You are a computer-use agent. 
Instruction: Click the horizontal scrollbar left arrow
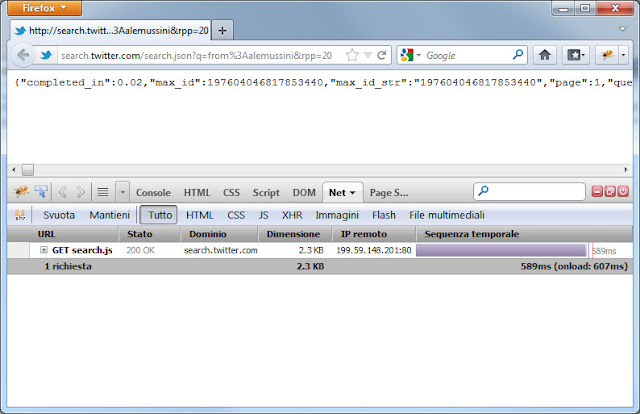click(14, 169)
